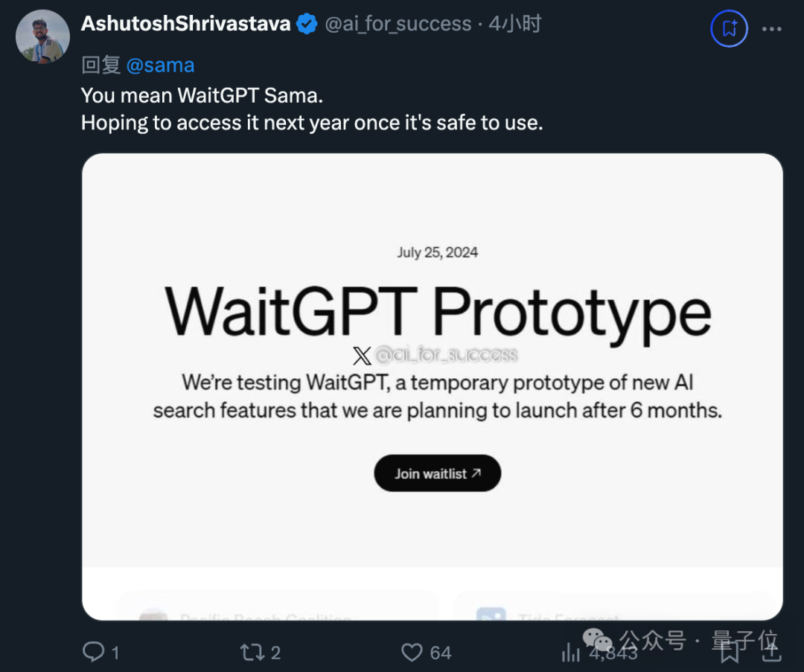Open the WaitGPT Prototype image
This screenshot has height=672, width=804.
433,386
